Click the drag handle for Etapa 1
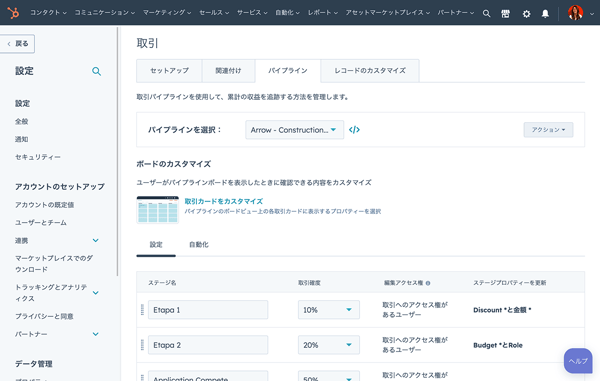600x381 pixels. (x=142, y=310)
